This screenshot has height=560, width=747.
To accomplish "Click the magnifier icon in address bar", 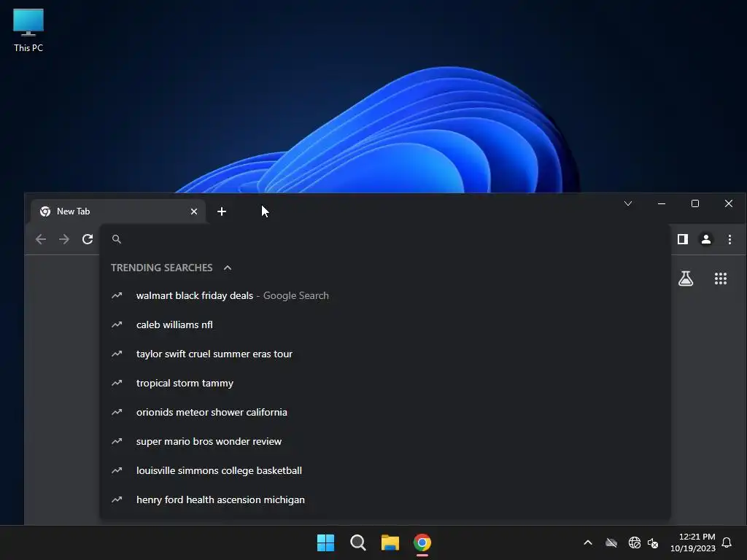I will pos(116,239).
